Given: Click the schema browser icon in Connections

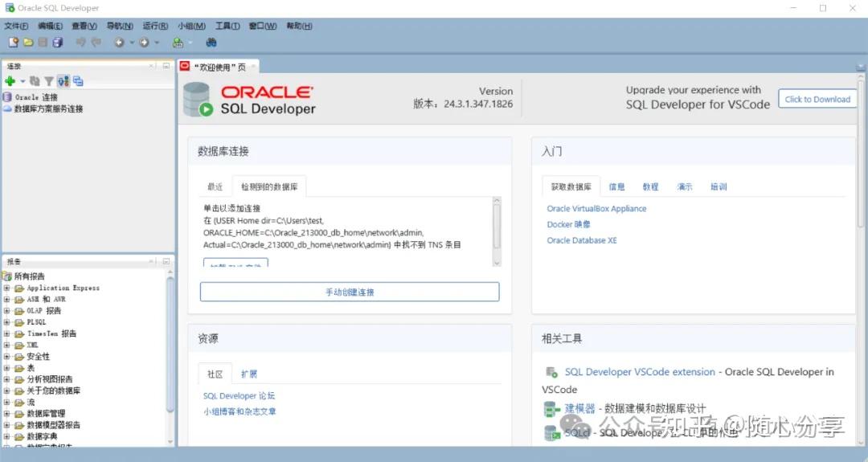Looking at the screenshot, I should click(x=63, y=81).
